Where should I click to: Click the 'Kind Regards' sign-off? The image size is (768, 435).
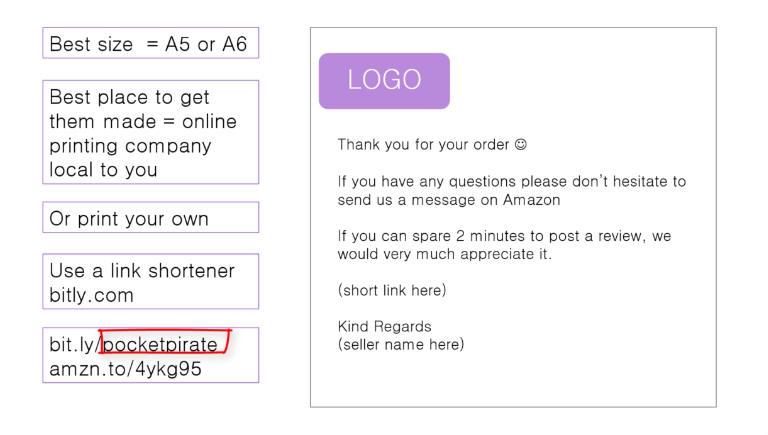pos(384,326)
